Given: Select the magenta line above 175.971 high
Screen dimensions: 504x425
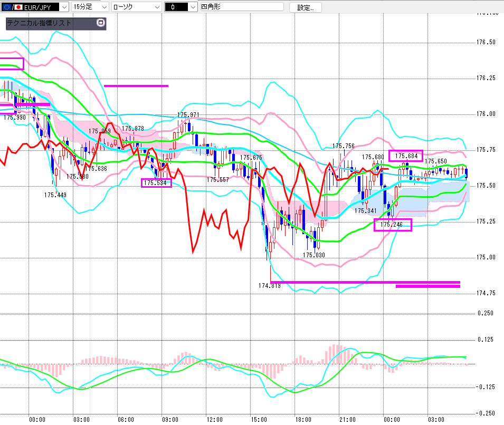Looking at the screenshot, I should point(136,85).
